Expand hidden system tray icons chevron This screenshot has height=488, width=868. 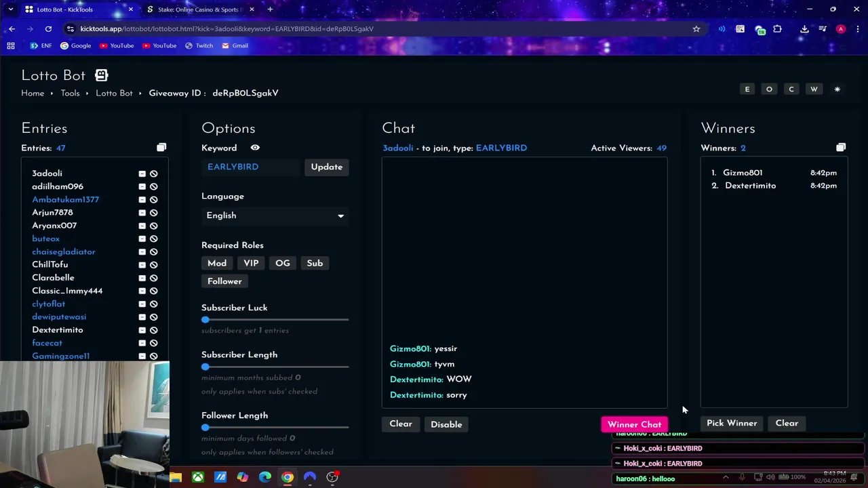726,477
